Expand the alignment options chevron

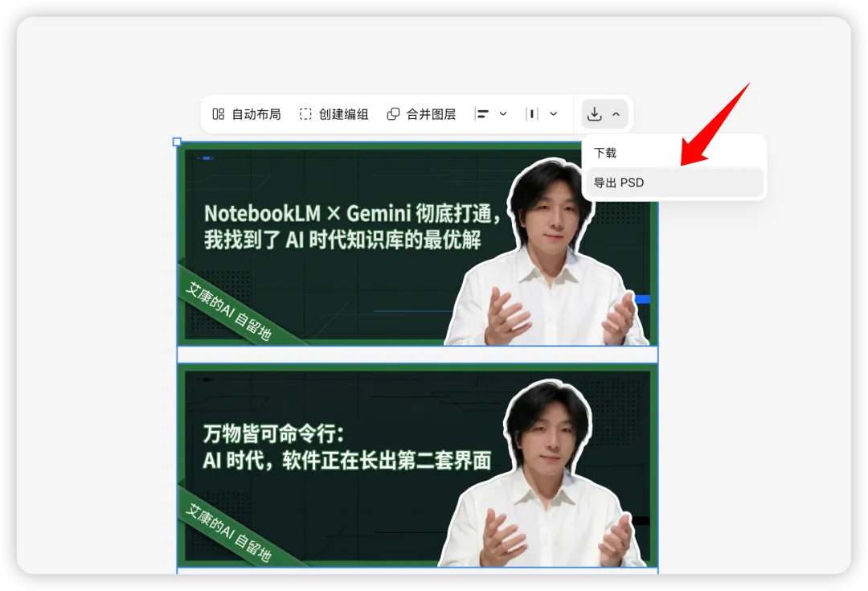502,114
